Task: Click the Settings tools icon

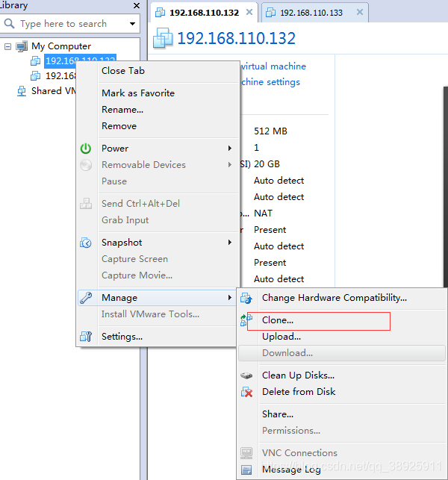Action: coord(86,337)
